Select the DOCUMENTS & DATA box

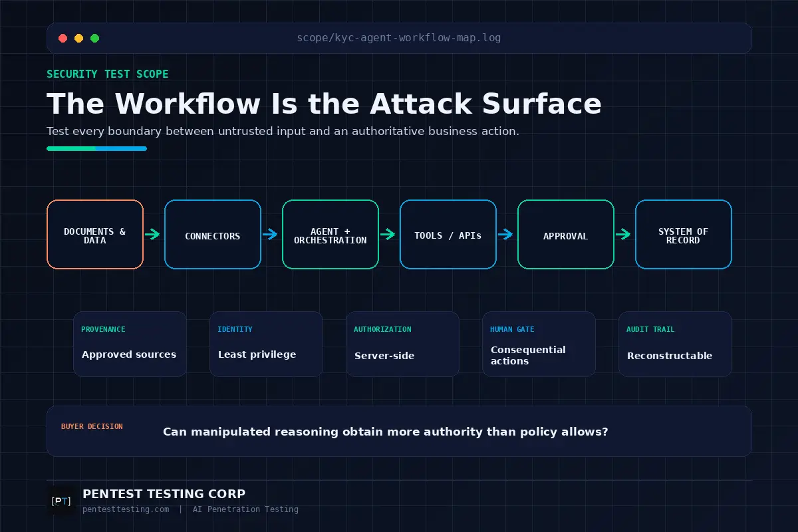[x=95, y=234]
